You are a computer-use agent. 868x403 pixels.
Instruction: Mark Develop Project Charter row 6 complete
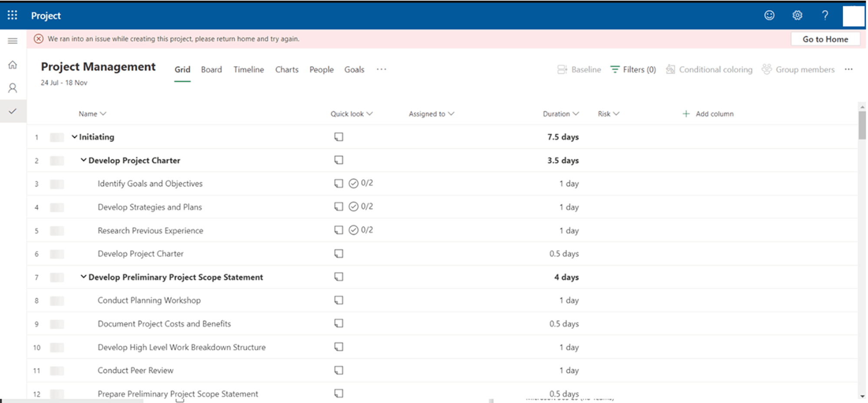tap(57, 254)
